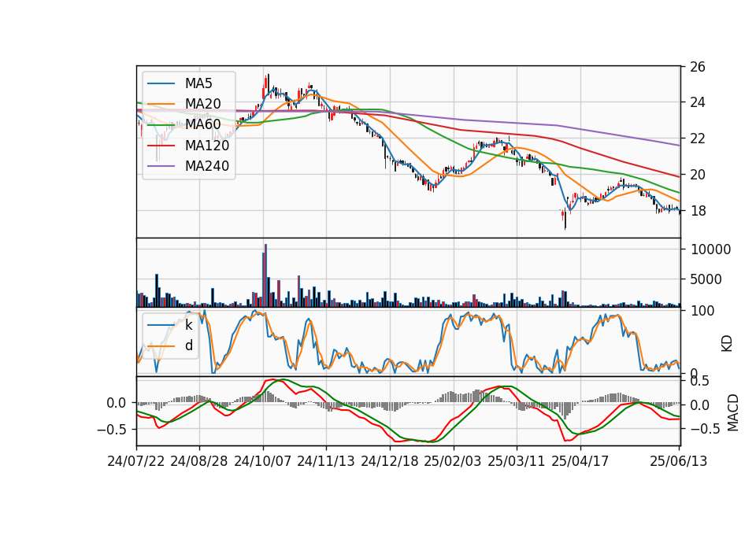Click the MACD axis label

click(x=733, y=412)
